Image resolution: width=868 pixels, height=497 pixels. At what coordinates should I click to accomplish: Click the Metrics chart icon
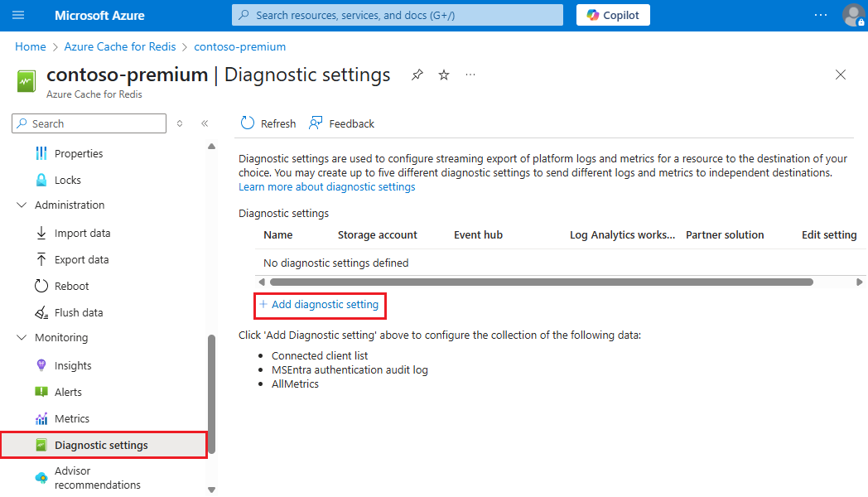tap(41, 418)
